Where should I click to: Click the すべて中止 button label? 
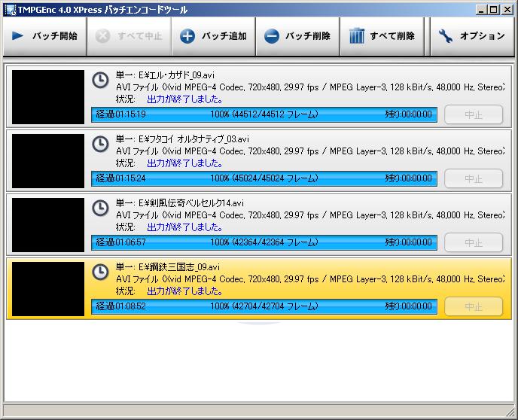[x=139, y=35]
